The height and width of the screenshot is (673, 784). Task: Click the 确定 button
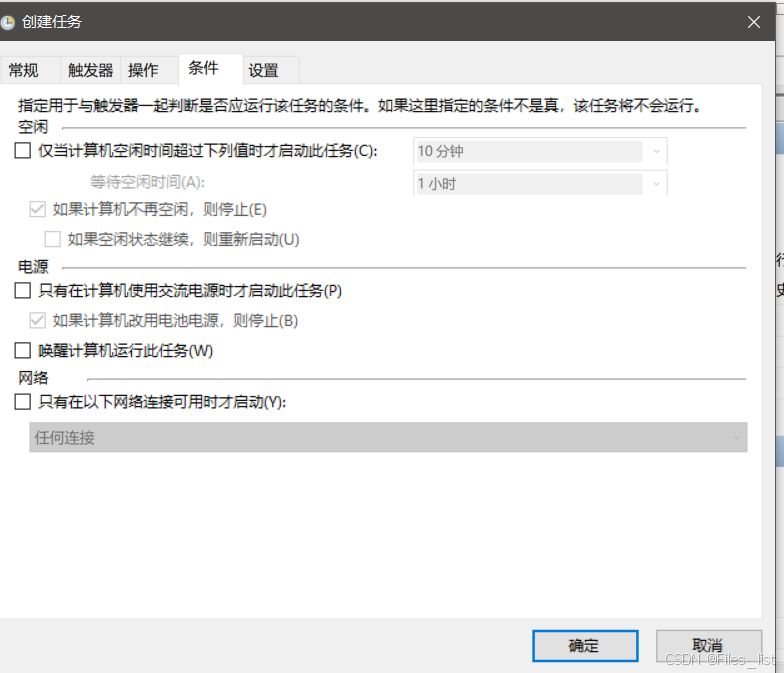point(585,646)
